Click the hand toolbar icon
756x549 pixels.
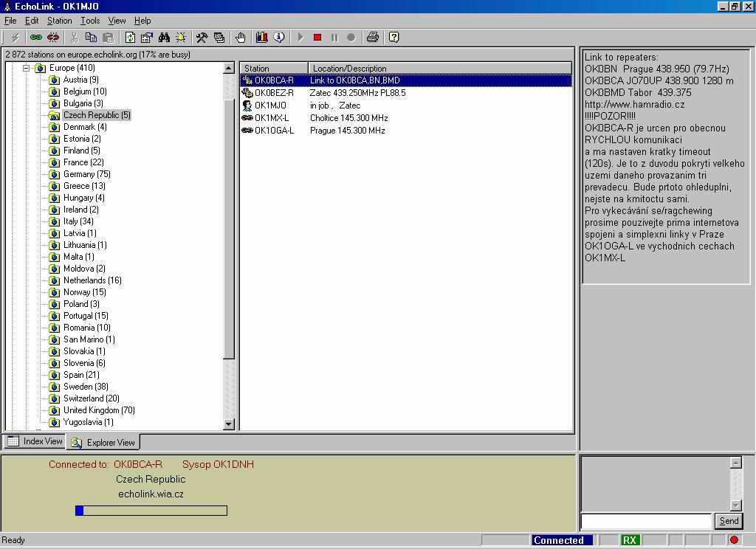tap(240, 37)
